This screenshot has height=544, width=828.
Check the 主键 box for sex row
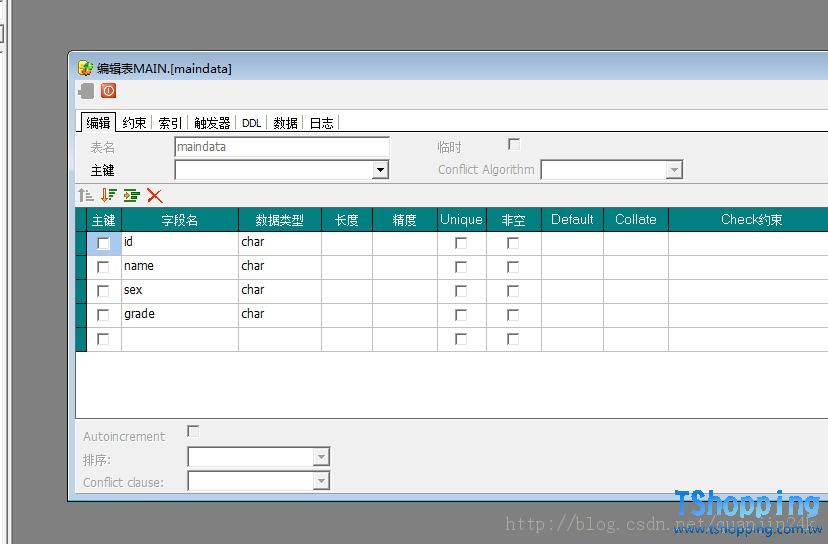coord(104,291)
